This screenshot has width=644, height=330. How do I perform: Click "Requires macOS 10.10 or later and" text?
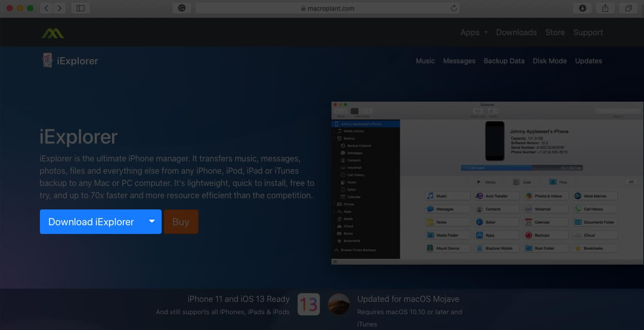point(409,312)
